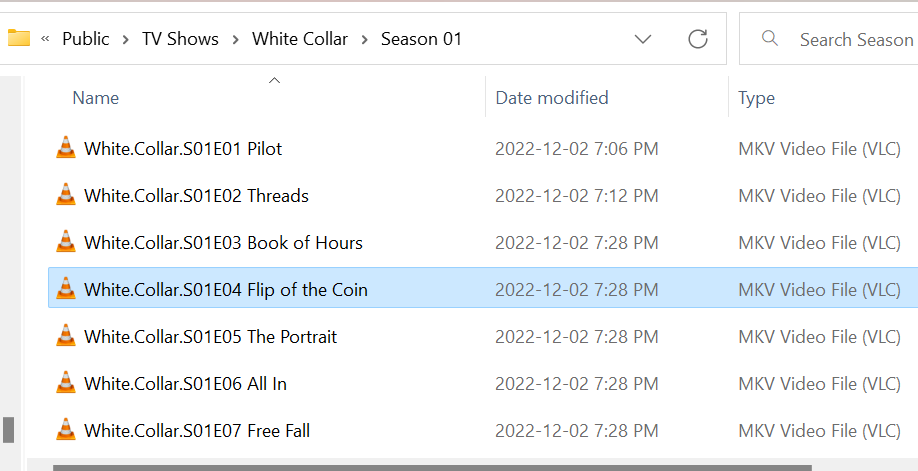This screenshot has width=918, height=471.
Task: Open the address bar history dropdown
Action: click(x=645, y=39)
